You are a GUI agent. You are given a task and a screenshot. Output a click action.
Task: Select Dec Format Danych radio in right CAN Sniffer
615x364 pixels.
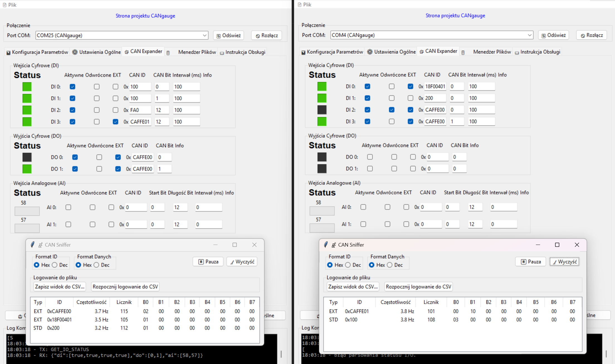pyautogui.click(x=390, y=265)
